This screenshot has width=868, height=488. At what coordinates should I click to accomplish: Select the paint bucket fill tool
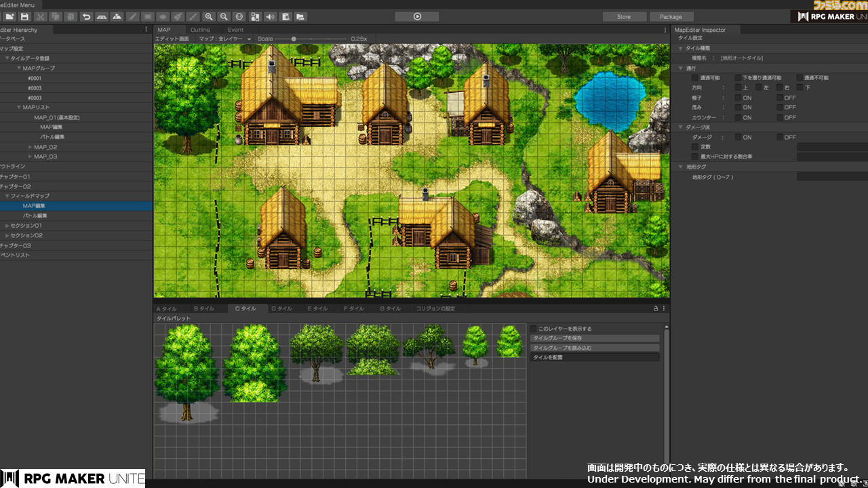tap(178, 16)
